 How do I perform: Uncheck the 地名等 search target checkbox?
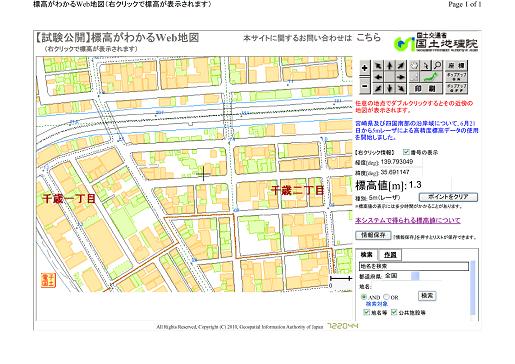(x=367, y=312)
